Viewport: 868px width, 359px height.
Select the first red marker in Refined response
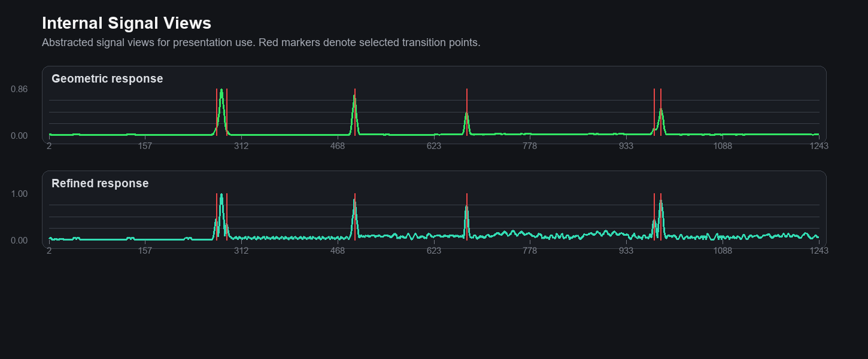pyautogui.click(x=217, y=215)
